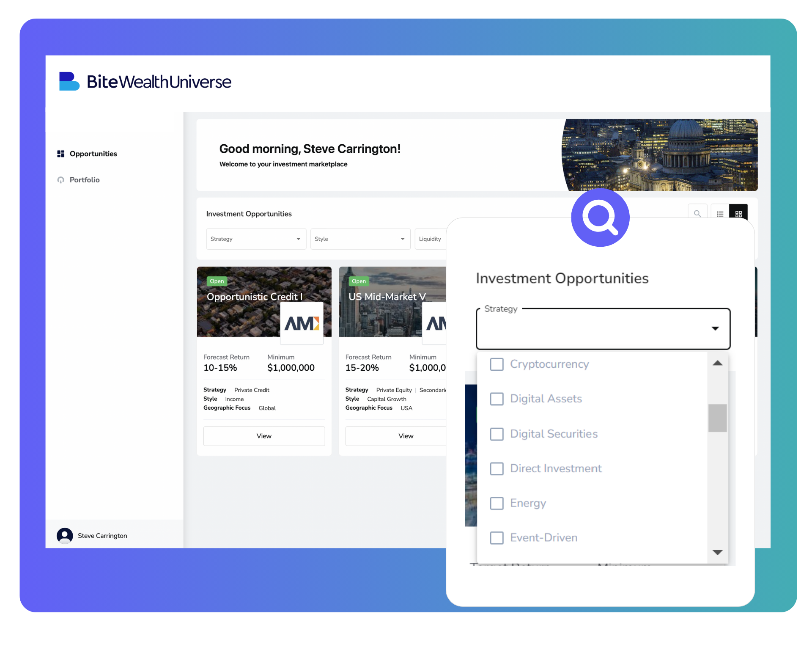Viewport: 812px width, 650px height.
Task: Click the BiteWealthUniverse logo icon
Action: click(69, 81)
